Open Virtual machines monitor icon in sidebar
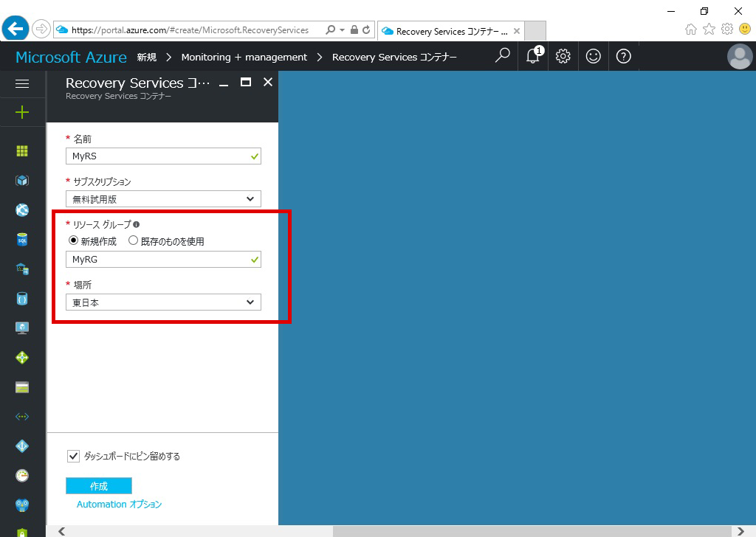 pyautogui.click(x=22, y=328)
